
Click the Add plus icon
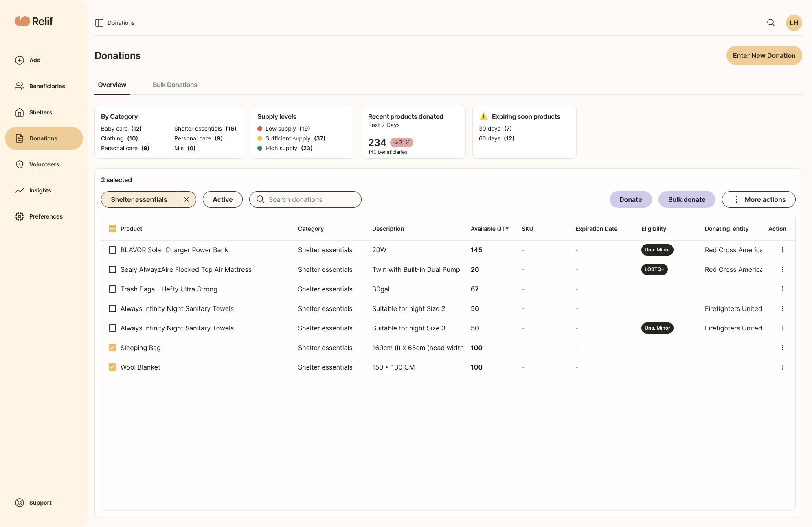(x=20, y=60)
